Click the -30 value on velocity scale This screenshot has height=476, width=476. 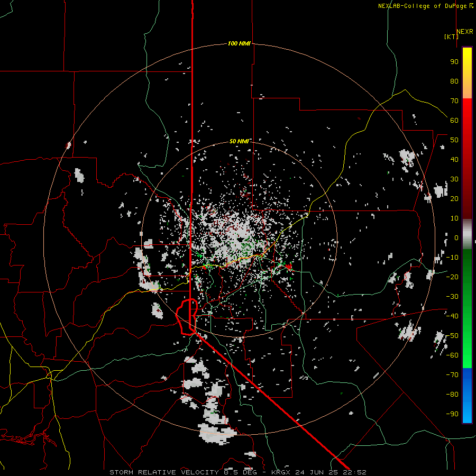coord(452,297)
